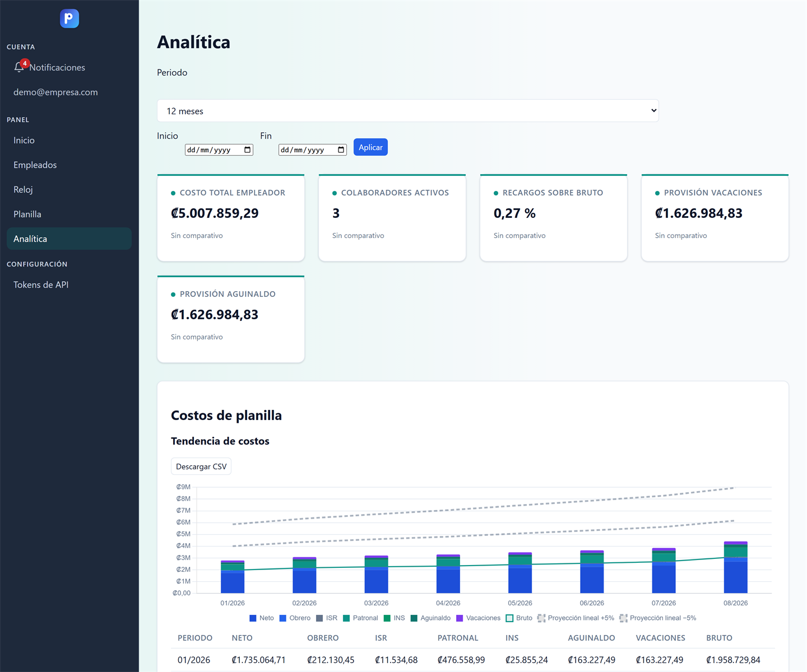Download chart data with Descargar CSV
Screen dimensions: 807x672
[201, 466]
